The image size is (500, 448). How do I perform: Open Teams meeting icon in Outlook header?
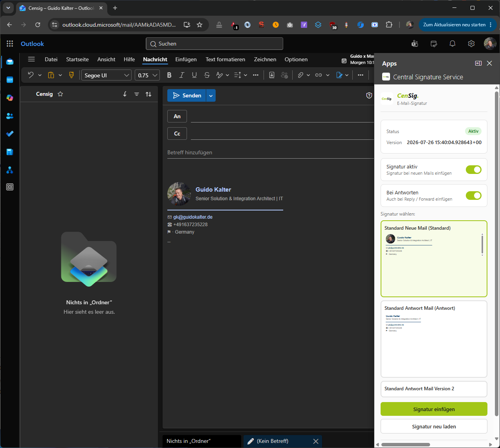415,44
